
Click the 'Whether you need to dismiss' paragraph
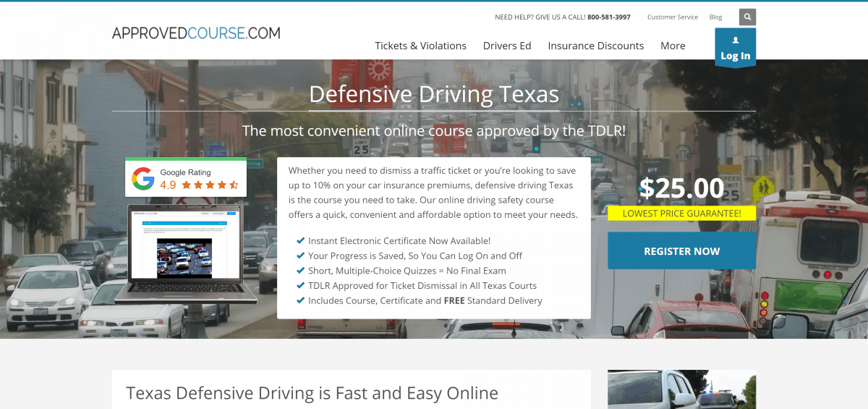(x=433, y=193)
